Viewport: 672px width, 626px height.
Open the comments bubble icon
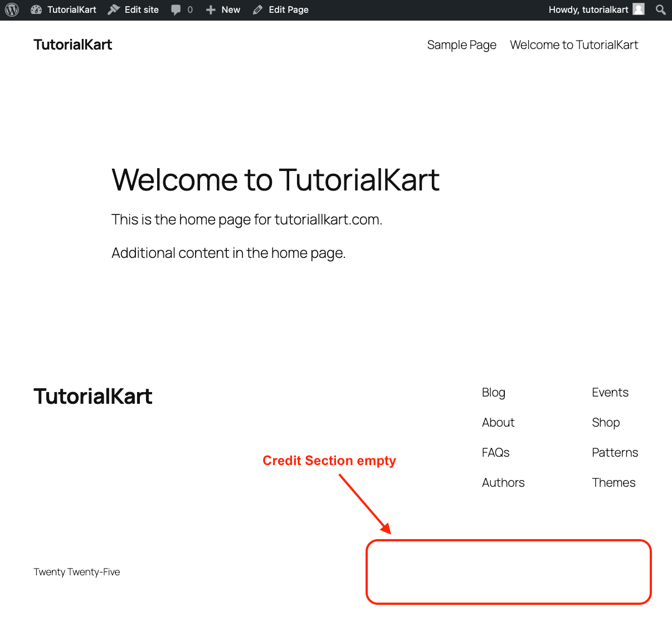point(176,10)
